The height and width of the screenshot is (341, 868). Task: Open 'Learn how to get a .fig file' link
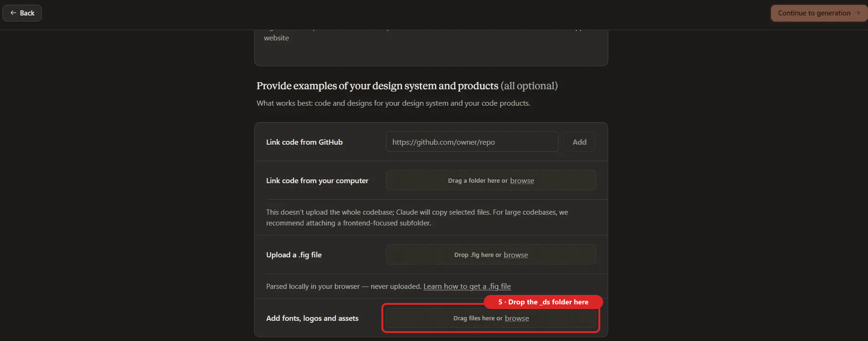click(467, 287)
